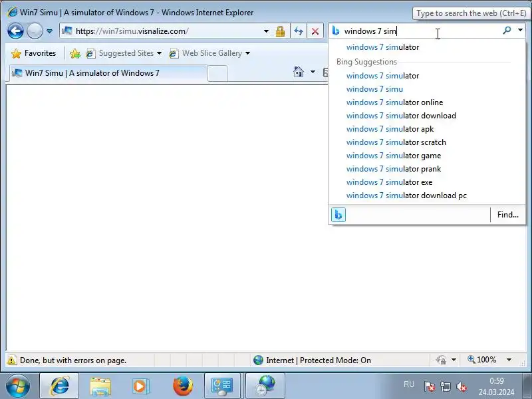532x399 pixels.
Task: Click Action Center flag tray icon
Action: point(429,386)
